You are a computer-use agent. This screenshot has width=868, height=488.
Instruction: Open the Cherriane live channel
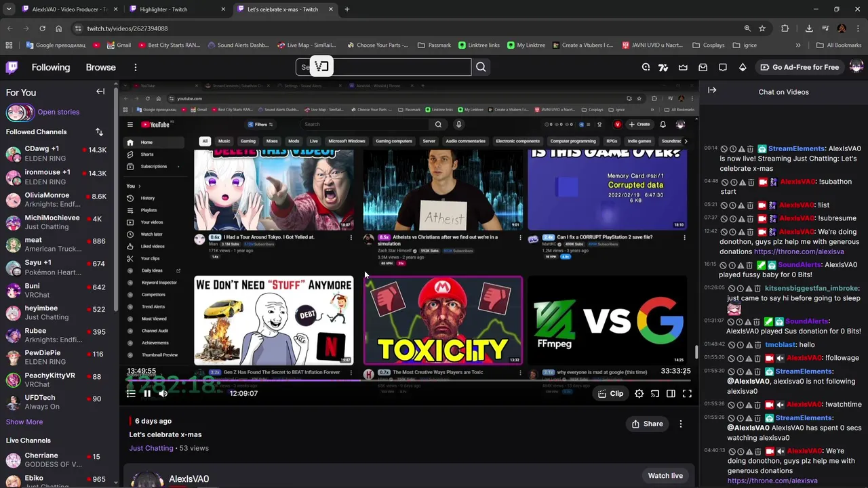click(x=57, y=460)
